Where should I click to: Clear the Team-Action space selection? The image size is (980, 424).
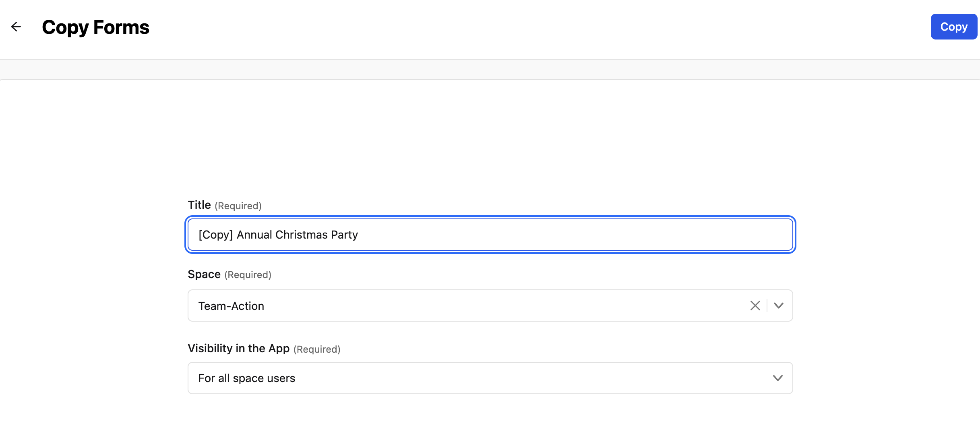coord(755,306)
